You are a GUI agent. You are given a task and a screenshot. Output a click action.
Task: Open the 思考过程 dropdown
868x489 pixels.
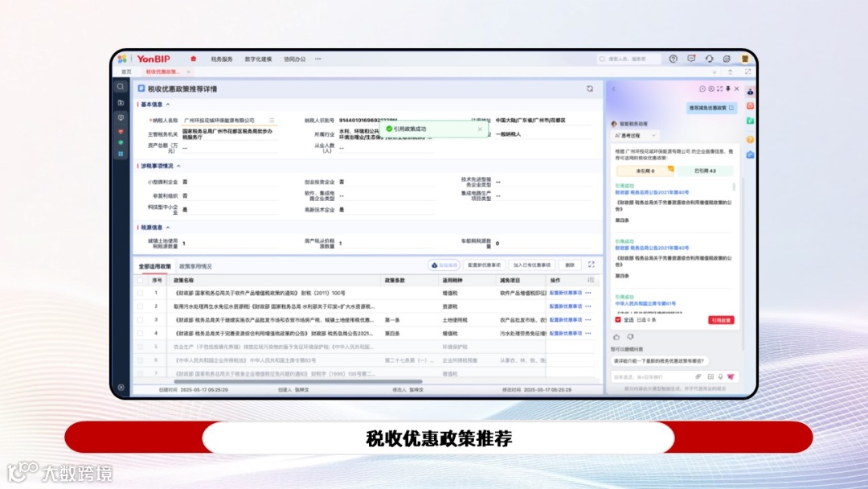point(635,135)
